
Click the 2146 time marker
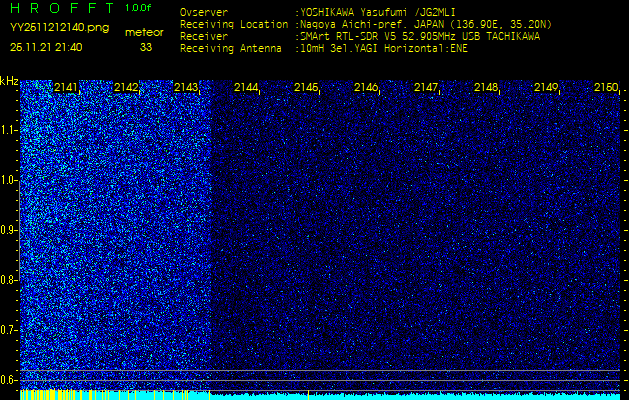(366, 87)
